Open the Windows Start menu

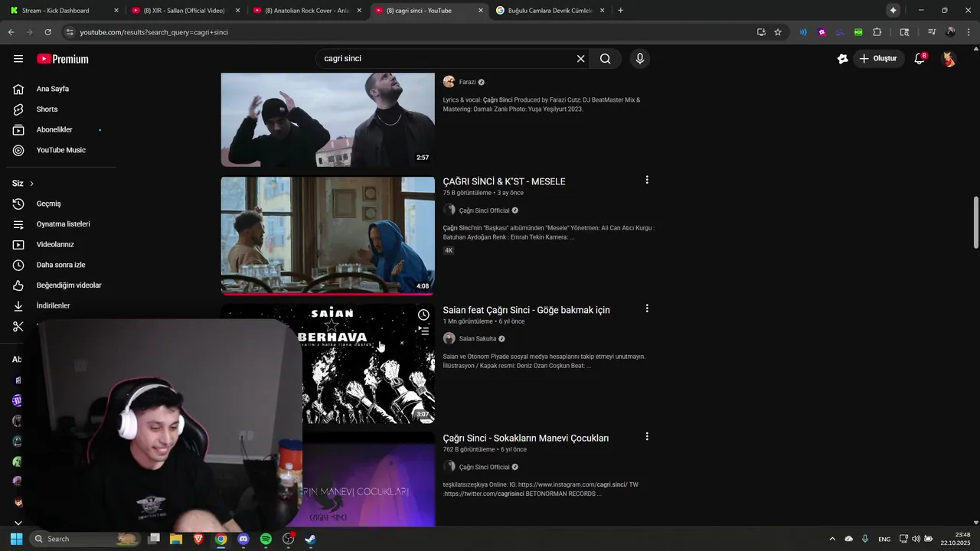tap(16, 539)
